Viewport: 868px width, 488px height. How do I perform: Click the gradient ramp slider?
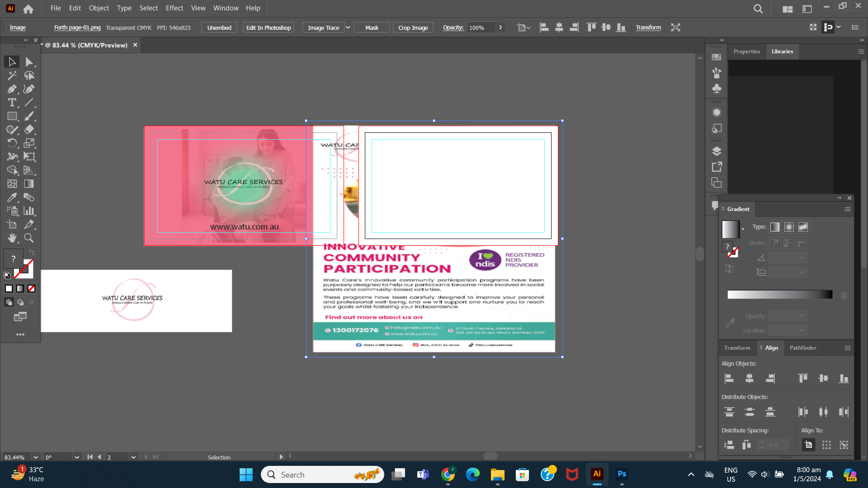[x=780, y=294]
